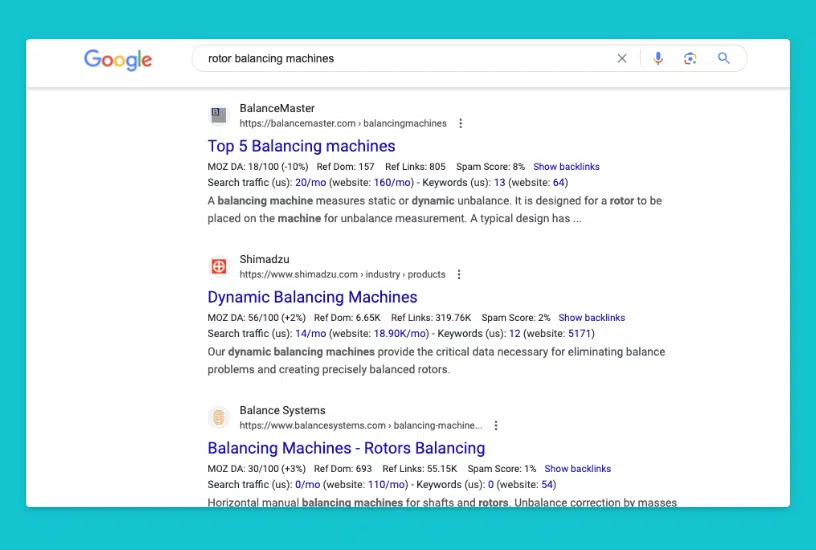Image resolution: width=816 pixels, height=550 pixels.
Task: Open three-dot menu for Shimadzu result
Action: point(459,274)
